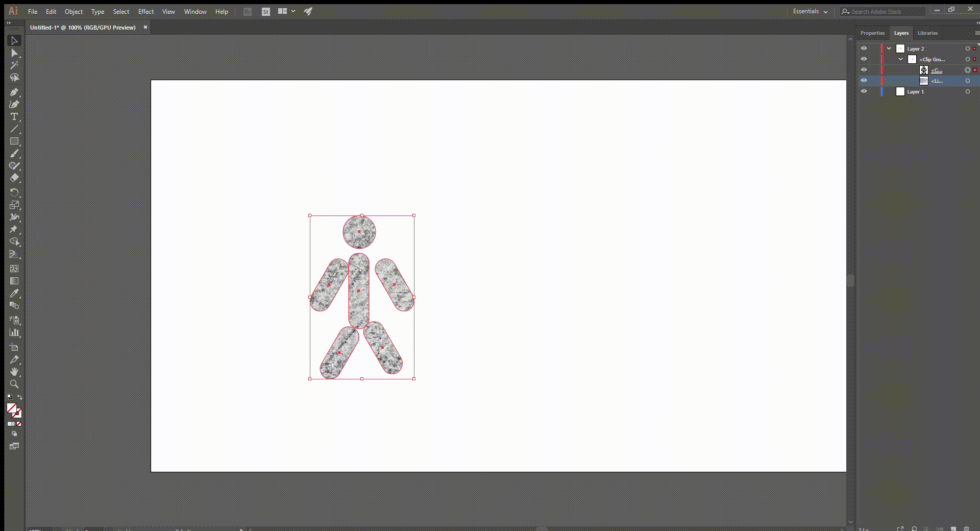
Task: Pick the Rectangle tool
Action: pos(14,141)
